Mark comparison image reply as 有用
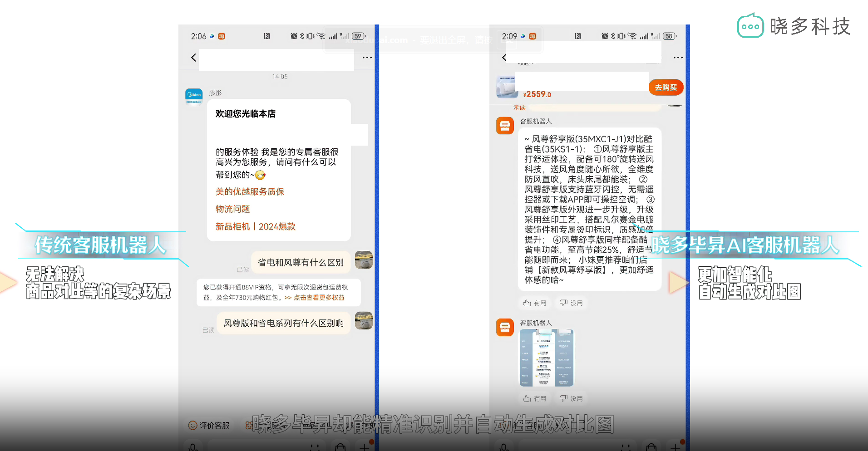The image size is (868, 451). tap(534, 399)
